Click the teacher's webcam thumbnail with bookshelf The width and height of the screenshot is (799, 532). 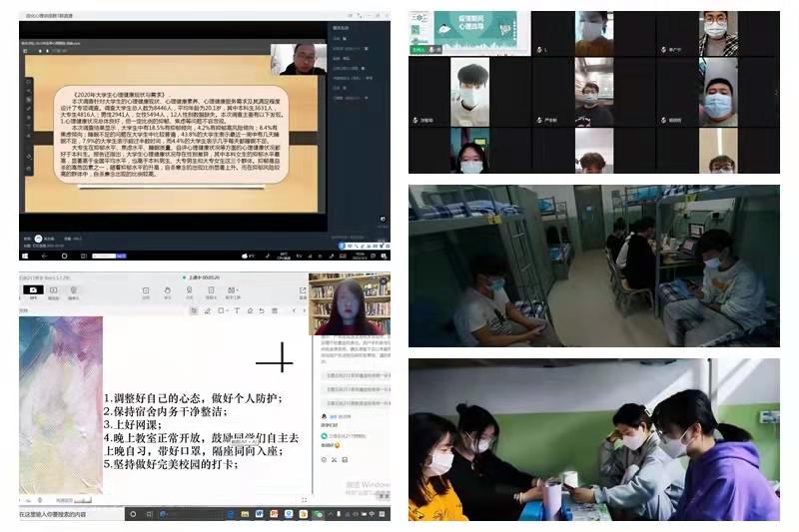point(350,303)
